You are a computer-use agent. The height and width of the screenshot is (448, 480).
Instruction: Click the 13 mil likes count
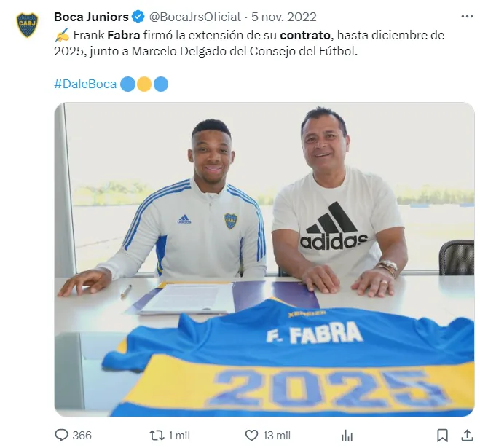[x=277, y=435]
